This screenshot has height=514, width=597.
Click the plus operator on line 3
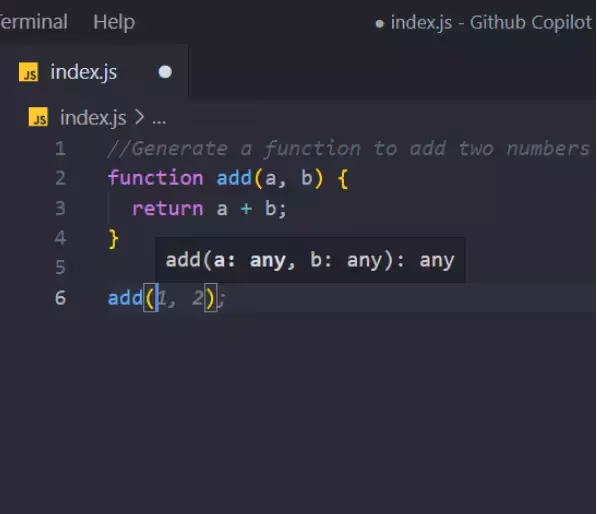pyautogui.click(x=246, y=209)
